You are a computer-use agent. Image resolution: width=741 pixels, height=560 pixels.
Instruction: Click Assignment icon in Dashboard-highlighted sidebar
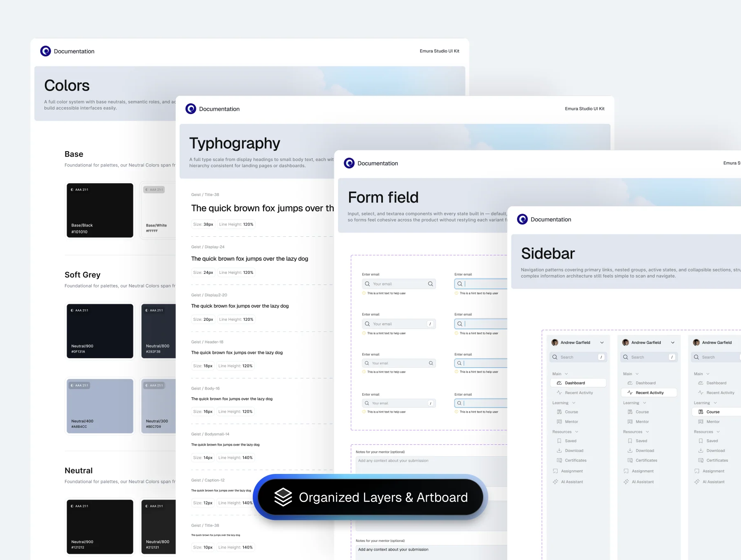tap(555, 471)
